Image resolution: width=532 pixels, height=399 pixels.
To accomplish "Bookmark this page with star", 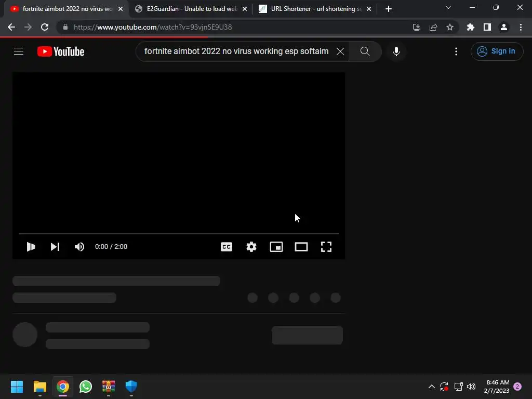I will [x=450, y=27].
